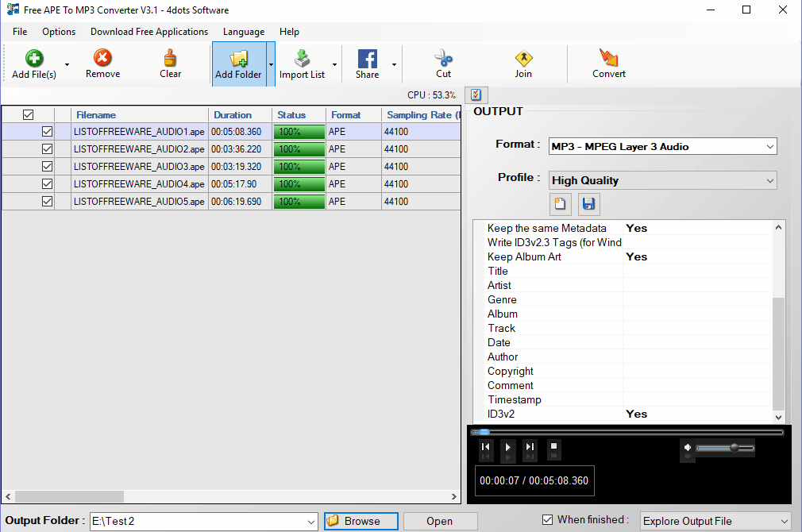Open the Import List dropdown arrow
Viewport: 802px width, 532px height.
tap(334, 64)
